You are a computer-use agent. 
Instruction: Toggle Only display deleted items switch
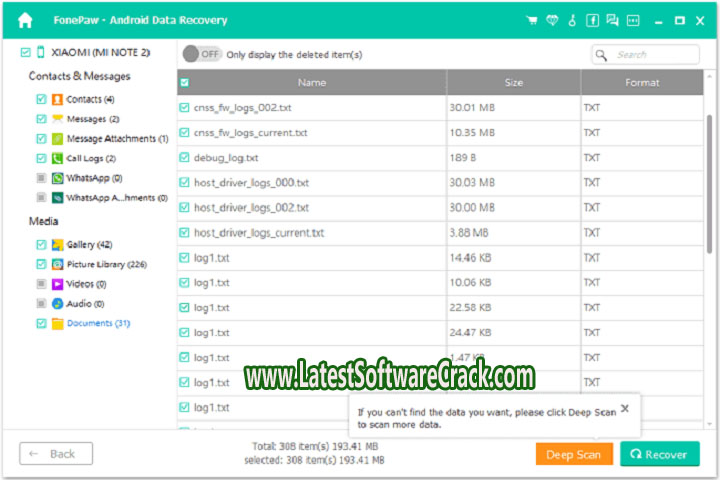[x=202, y=54]
